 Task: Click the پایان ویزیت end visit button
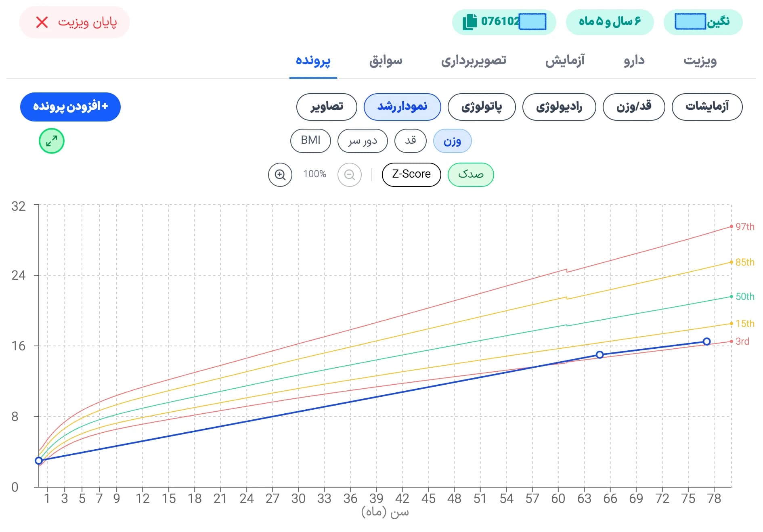coord(75,22)
